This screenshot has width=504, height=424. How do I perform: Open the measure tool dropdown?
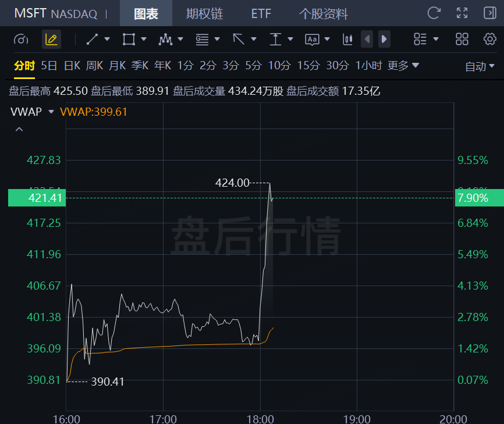tap(290, 39)
